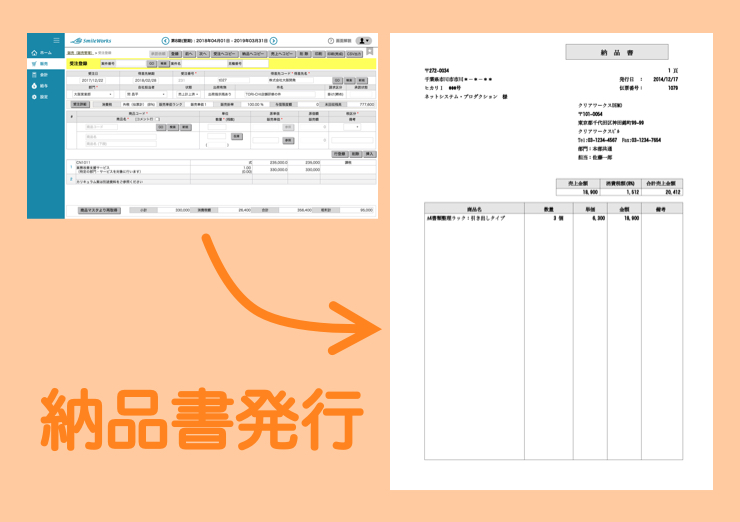
Task: Click the 商品コード input field
Action: pos(101,127)
